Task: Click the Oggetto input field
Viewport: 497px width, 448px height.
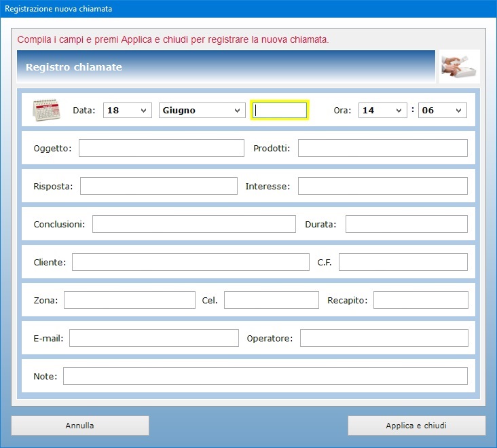Action: click(162, 148)
